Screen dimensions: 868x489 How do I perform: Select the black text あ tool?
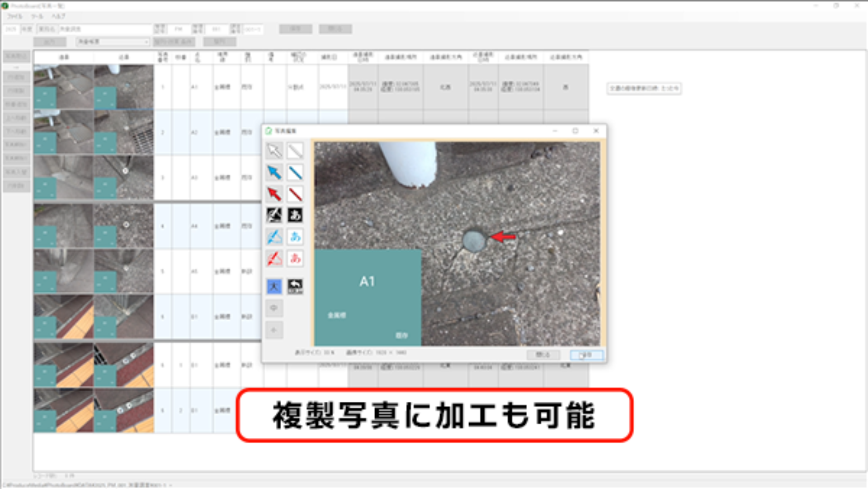point(295,215)
